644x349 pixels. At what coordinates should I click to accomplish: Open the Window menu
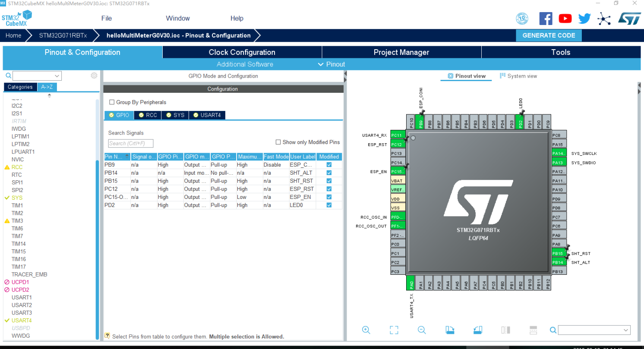[178, 18]
